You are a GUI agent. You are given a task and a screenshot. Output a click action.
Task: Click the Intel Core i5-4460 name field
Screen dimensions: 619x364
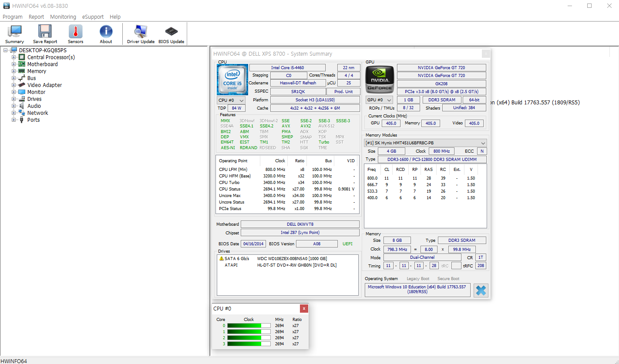[x=287, y=67]
